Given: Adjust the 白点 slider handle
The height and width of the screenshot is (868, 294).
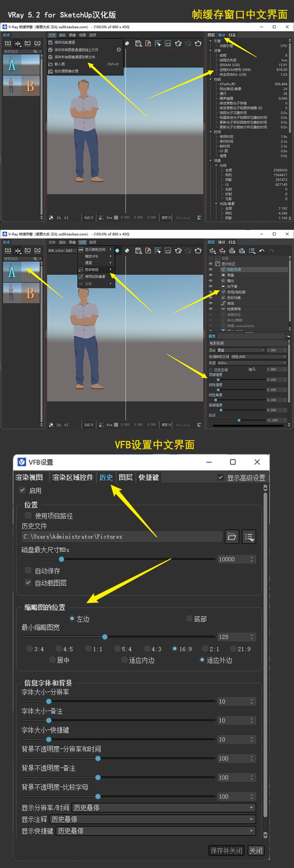Looking at the screenshot, I should [x=239, y=420].
